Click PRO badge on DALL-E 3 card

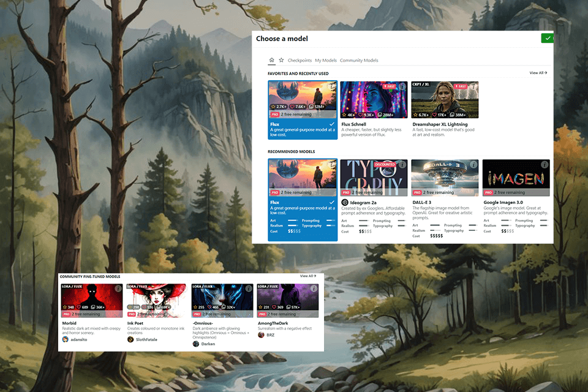coord(417,192)
